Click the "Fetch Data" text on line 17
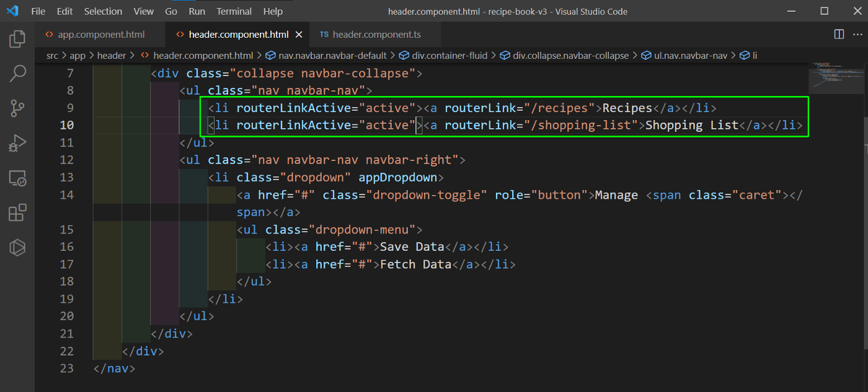Screen dimensions: 868x392 [415, 264]
